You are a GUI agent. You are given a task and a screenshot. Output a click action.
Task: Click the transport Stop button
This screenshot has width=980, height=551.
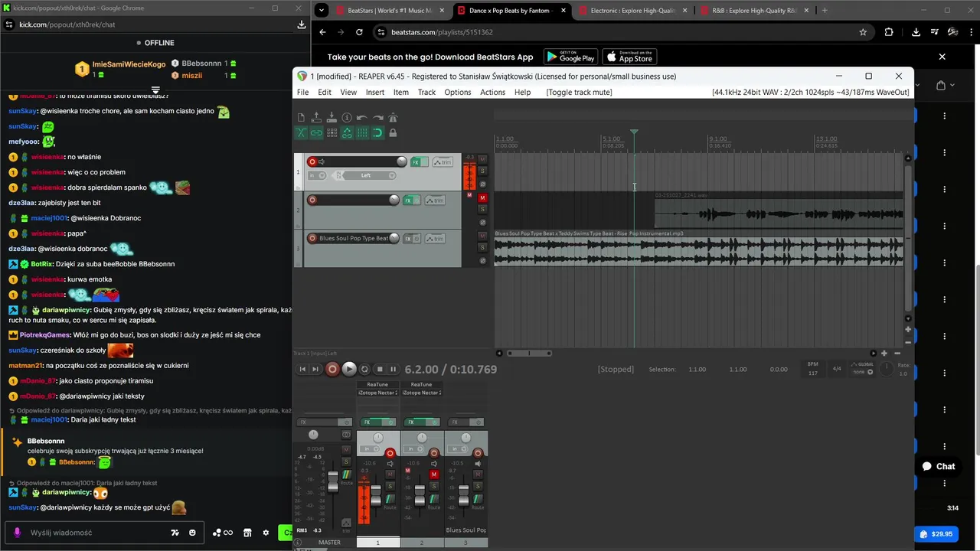point(381,369)
